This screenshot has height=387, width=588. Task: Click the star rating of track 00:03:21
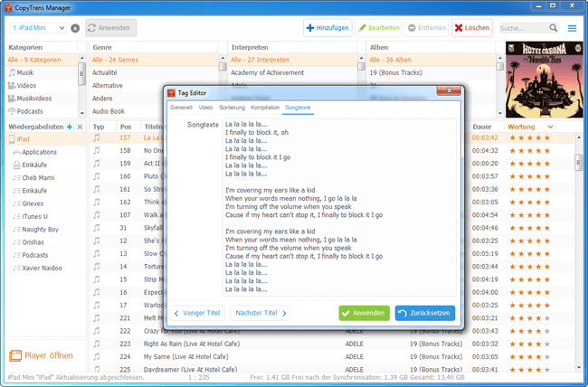click(x=530, y=318)
